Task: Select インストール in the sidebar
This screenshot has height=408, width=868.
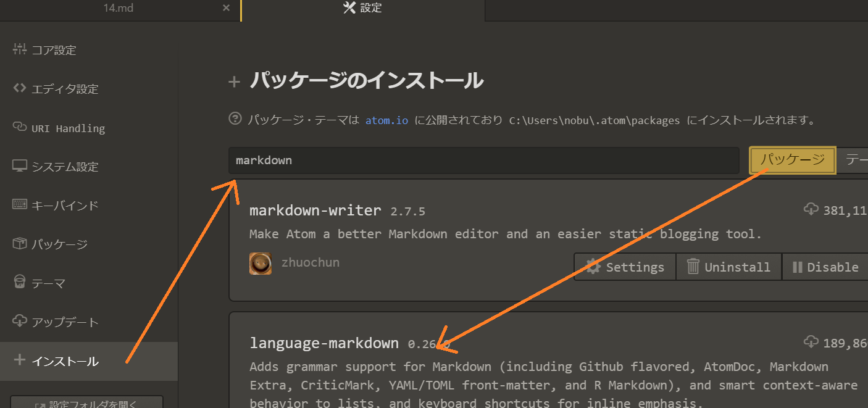Action: tap(89, 361)
